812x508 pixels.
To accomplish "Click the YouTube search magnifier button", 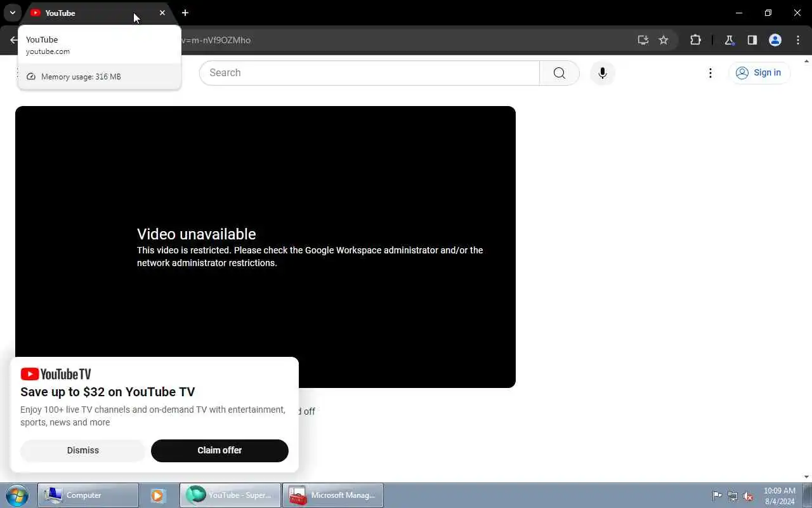I will [560, 73].
